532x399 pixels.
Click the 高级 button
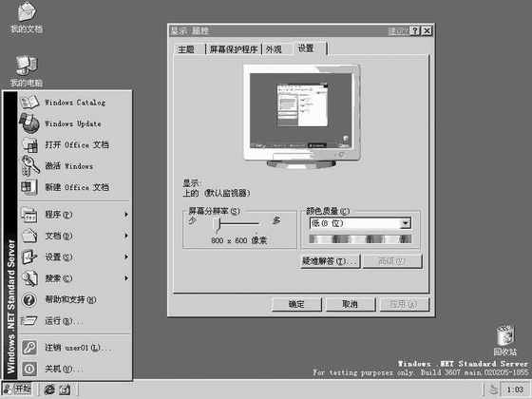tap(392, 261)
